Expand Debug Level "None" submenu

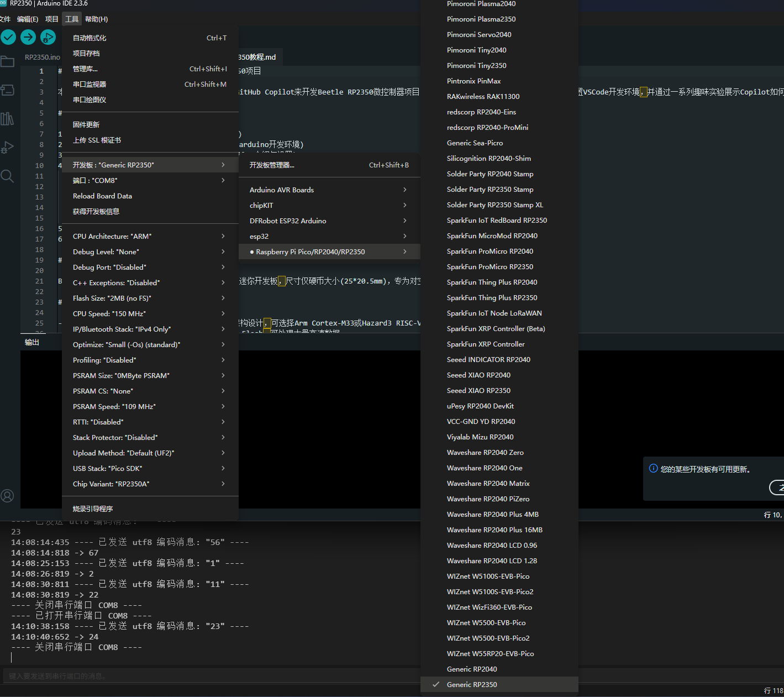click(150, 251)
